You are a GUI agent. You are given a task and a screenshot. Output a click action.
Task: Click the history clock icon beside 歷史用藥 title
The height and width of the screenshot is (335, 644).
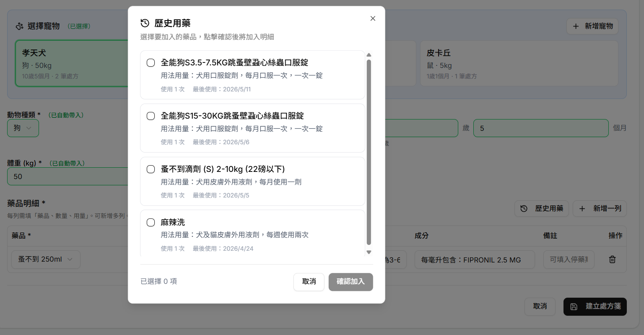pyautogui.click(x=145, y=23)
